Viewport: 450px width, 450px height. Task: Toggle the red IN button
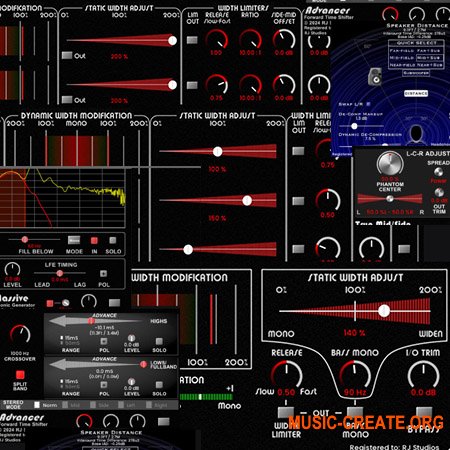click(x=94, y=240)
